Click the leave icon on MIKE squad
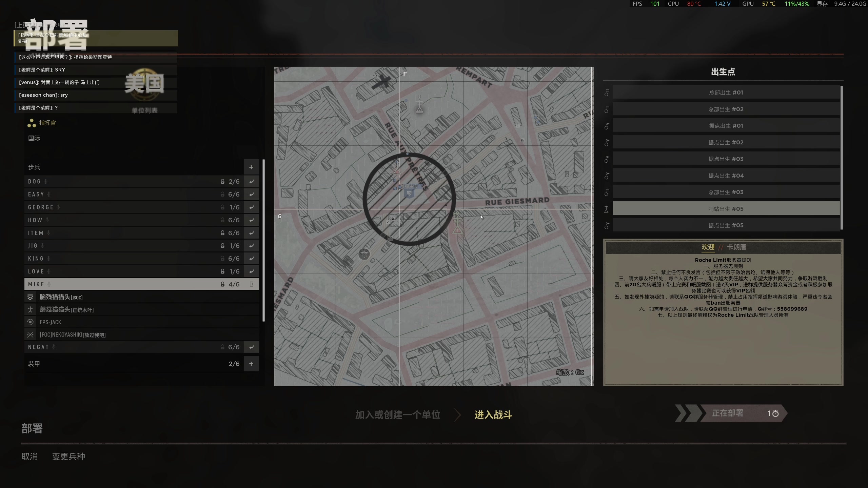 (251, 284)
